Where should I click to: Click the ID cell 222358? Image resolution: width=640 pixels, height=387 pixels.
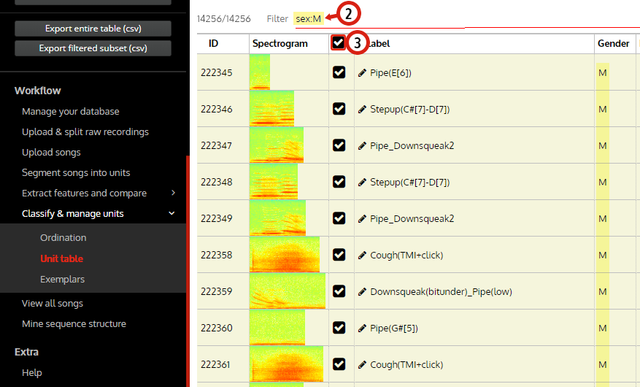(216, 255)
